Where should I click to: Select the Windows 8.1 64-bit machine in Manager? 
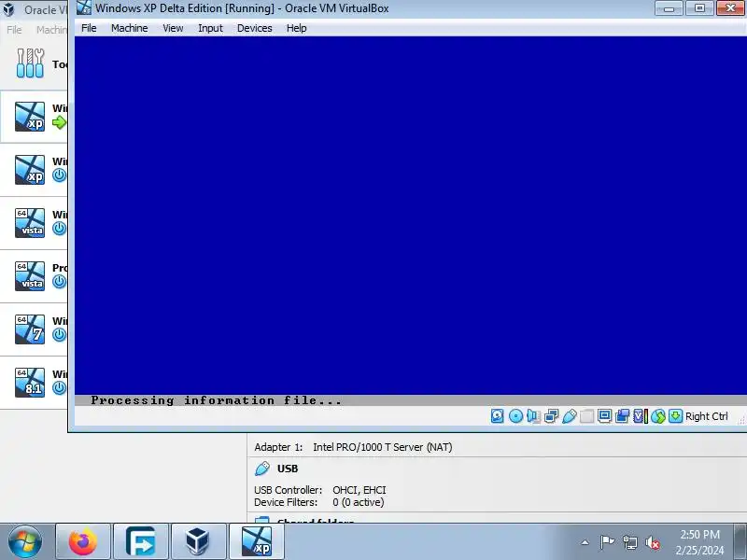point(34,383)
